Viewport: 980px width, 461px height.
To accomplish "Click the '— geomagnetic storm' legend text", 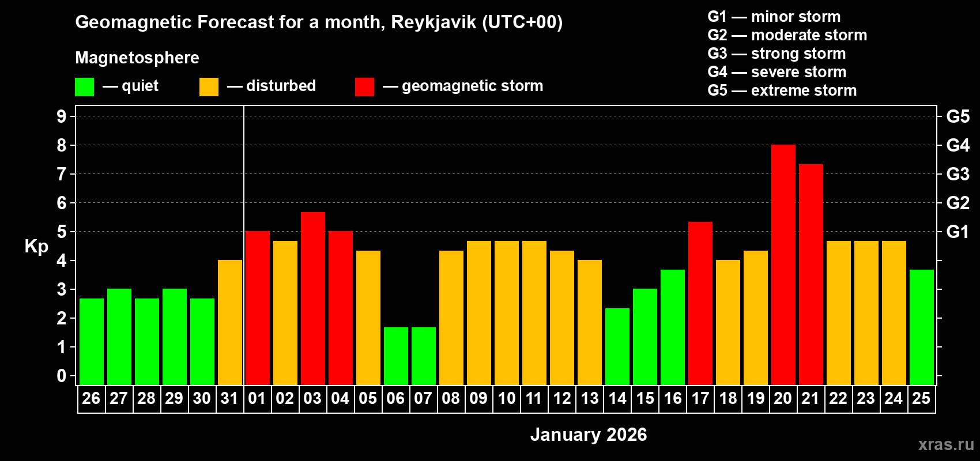I will click(x=463, y=86).
